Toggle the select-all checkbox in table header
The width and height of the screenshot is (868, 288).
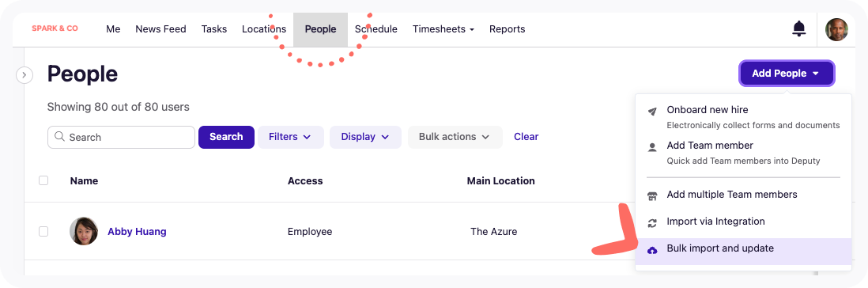pyautogui.click(x=43, y=180)
